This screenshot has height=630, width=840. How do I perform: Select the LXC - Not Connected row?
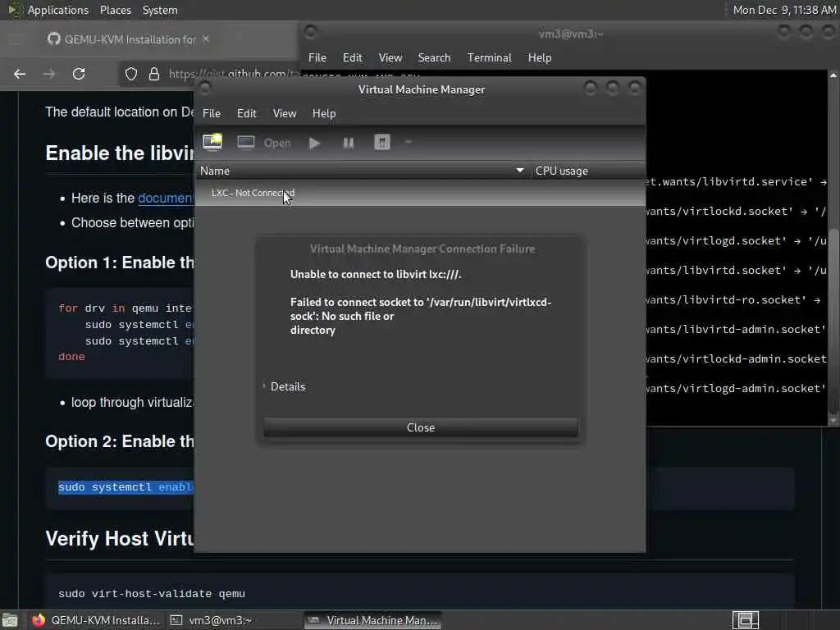click(x=420, y=193)
